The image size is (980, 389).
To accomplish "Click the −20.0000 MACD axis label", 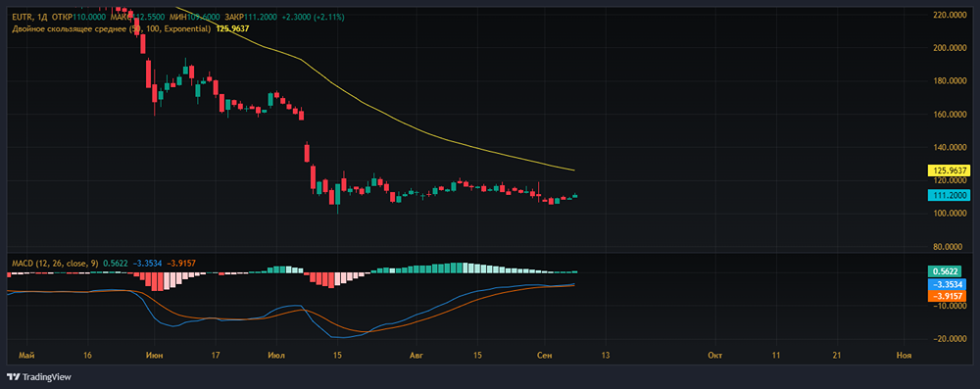I will [x=950, y=339].
